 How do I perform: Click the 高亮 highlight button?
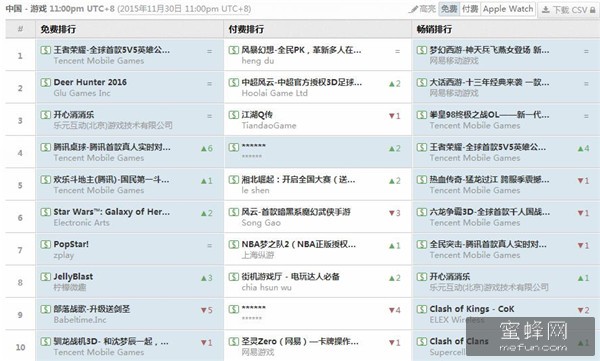tap(422, 9)
